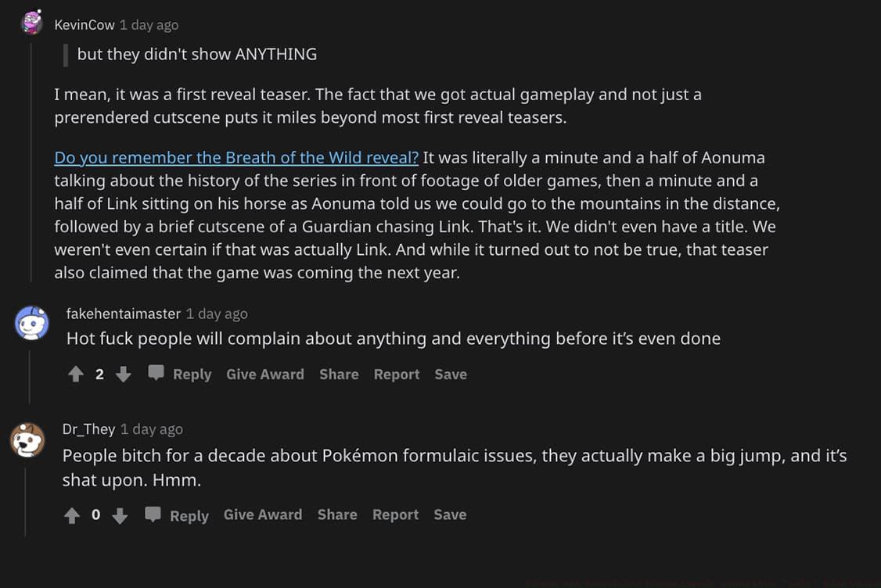Viewport: 881px width, 588px height.
Task: Click KevinCow's user avatar
Action: click(x=32, y=23)
